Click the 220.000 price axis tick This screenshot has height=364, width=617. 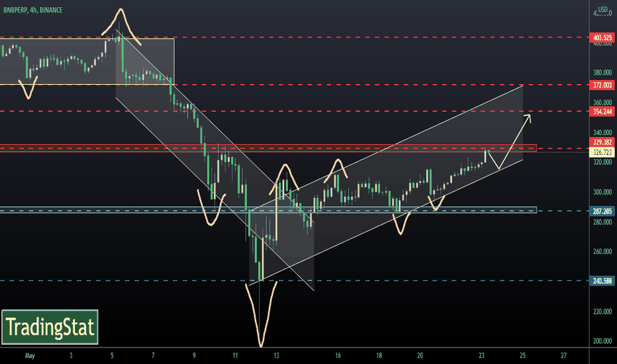point(602,311)
